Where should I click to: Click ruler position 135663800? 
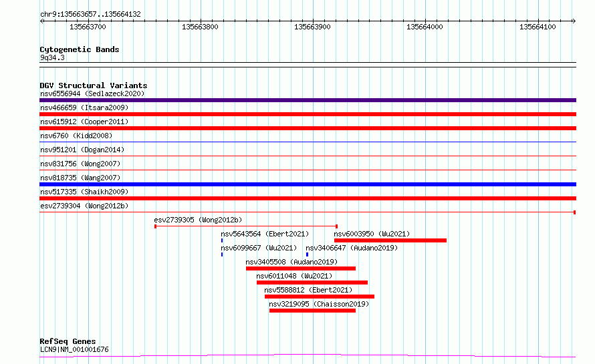click(x=201, y=27)
